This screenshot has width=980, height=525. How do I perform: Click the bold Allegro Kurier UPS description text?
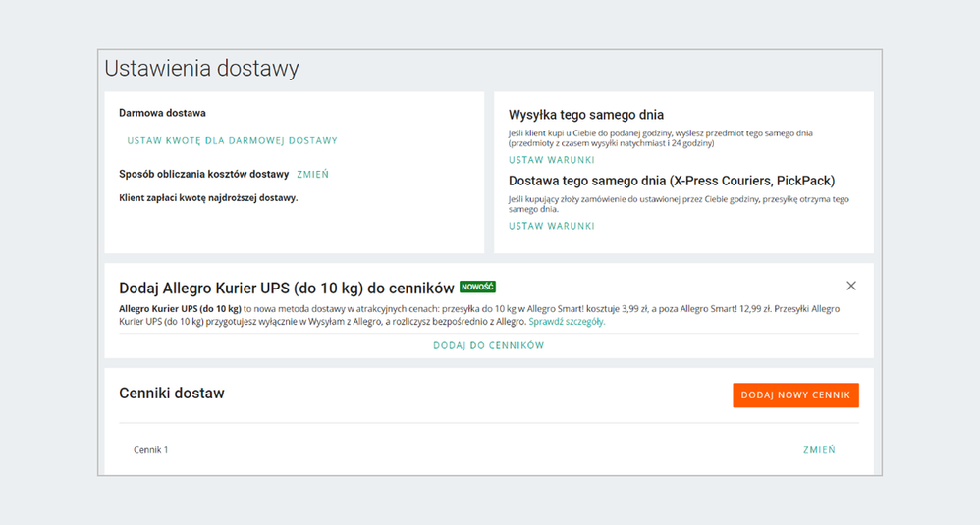(x=180, y=309)
